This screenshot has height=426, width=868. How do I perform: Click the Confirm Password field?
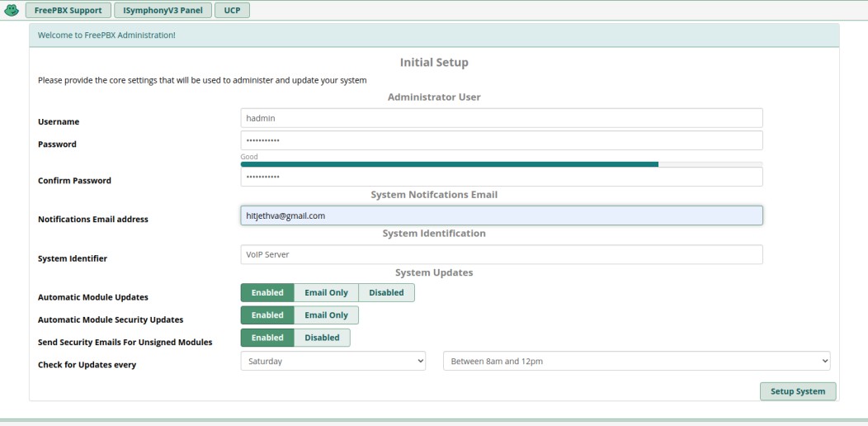click(x=501, y=177)
